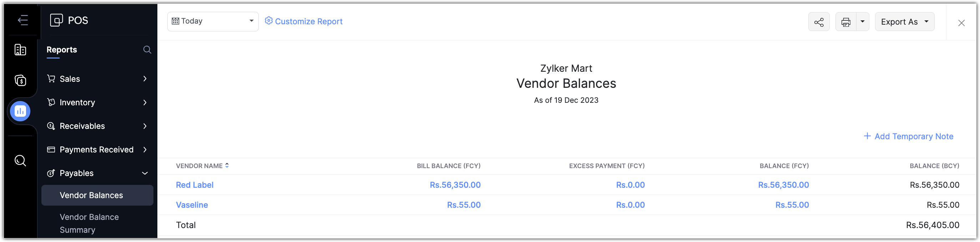Click the print report icon
980x242 pixels.
click(x=846, y=22)
